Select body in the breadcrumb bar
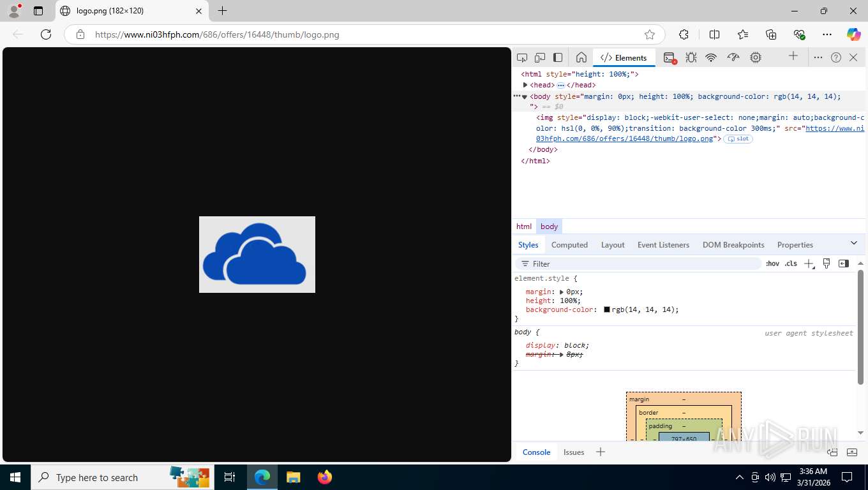 click(x=549, y=226)
